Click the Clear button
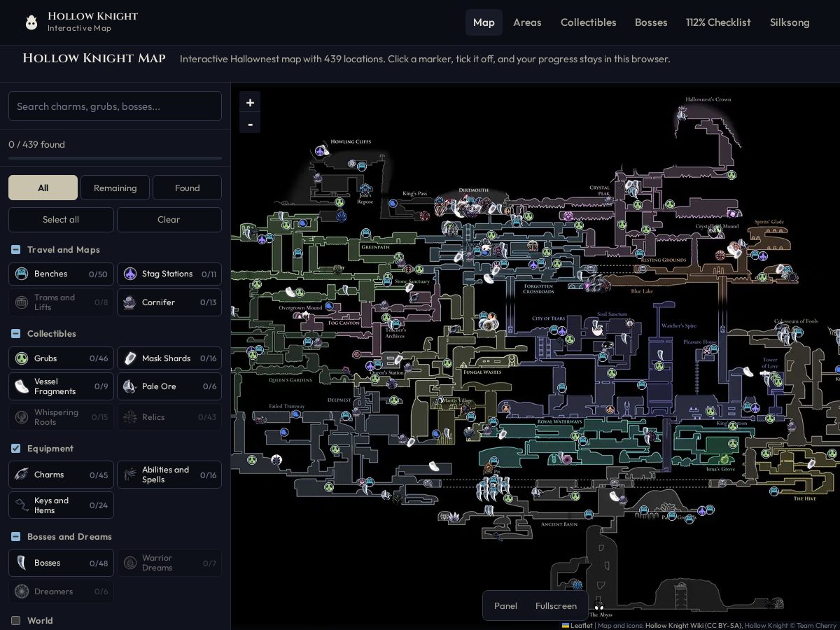Image resolution: width=840 pixels, height=630 pixels. (169, 220)
